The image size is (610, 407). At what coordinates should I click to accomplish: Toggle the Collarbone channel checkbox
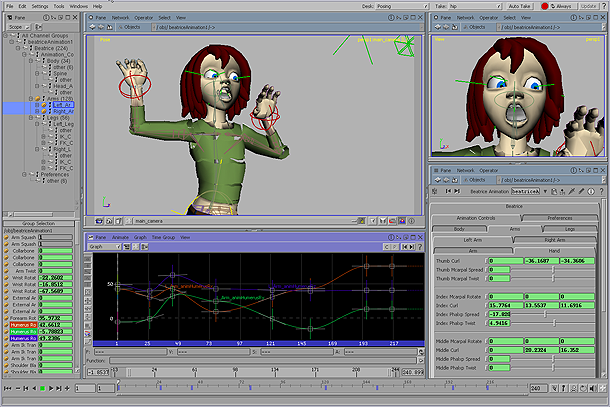pyautogui.click(x=6, y=250)
